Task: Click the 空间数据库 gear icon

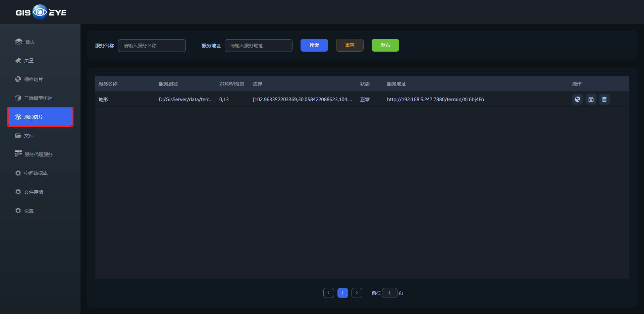Action: [x=18, y=173]
